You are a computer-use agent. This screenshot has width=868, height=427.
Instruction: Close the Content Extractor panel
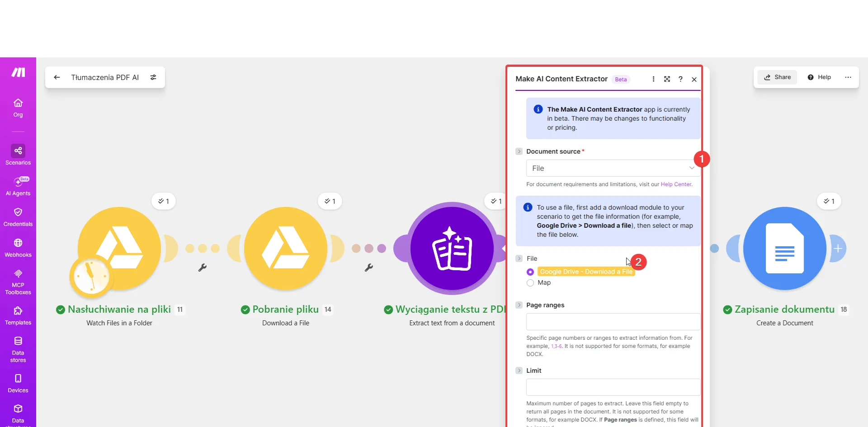point(694,79)
